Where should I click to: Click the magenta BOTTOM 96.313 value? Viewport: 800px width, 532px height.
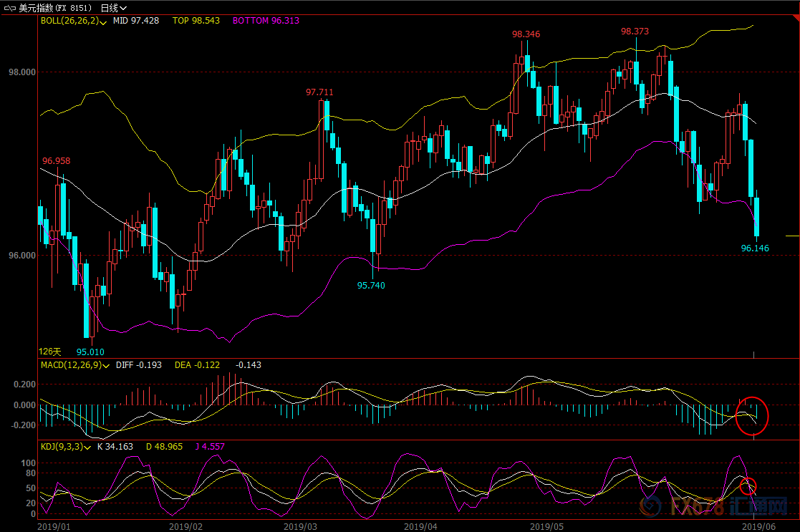[x=266, y=21]
